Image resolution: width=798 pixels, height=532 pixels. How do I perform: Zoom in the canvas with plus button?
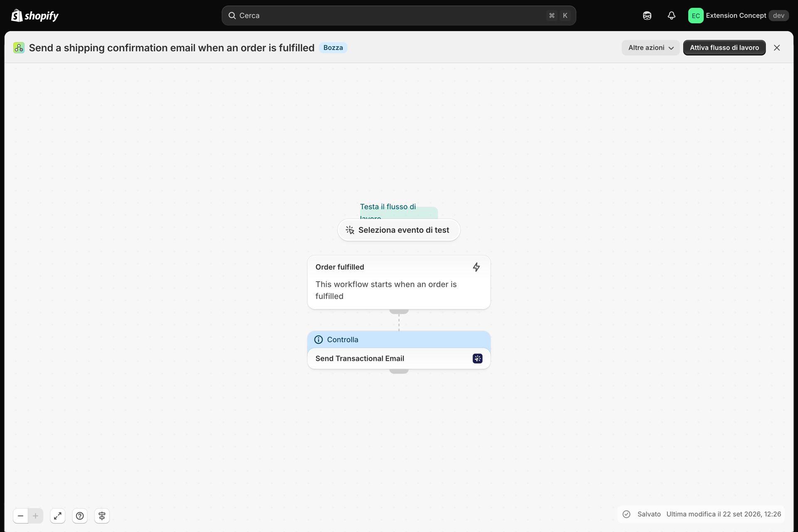pyautogui.click(x=36, y=516)
